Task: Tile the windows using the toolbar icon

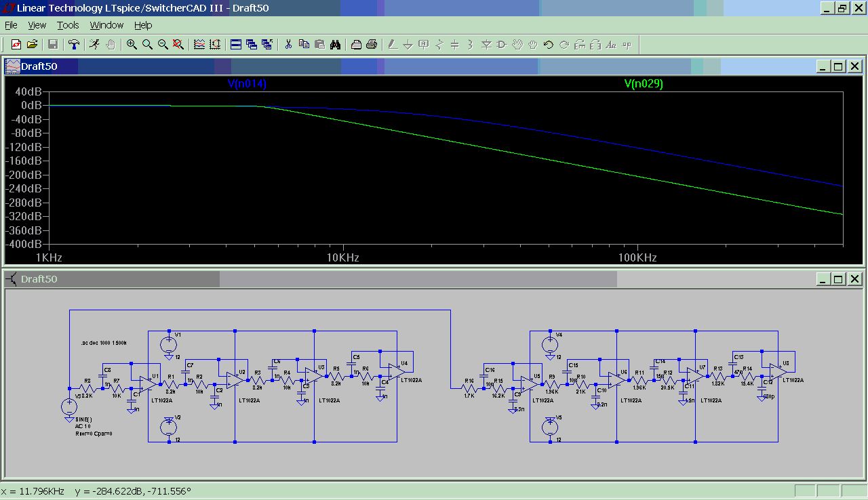Action: click(236, 45)
